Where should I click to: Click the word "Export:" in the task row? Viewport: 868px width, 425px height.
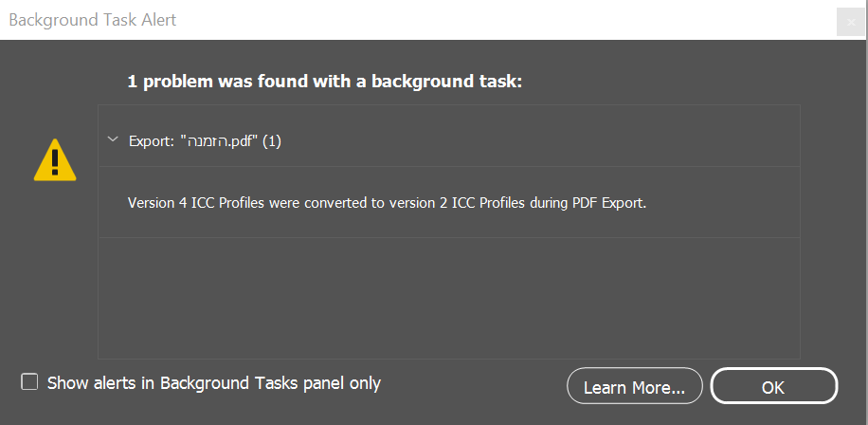click(152, 141)
